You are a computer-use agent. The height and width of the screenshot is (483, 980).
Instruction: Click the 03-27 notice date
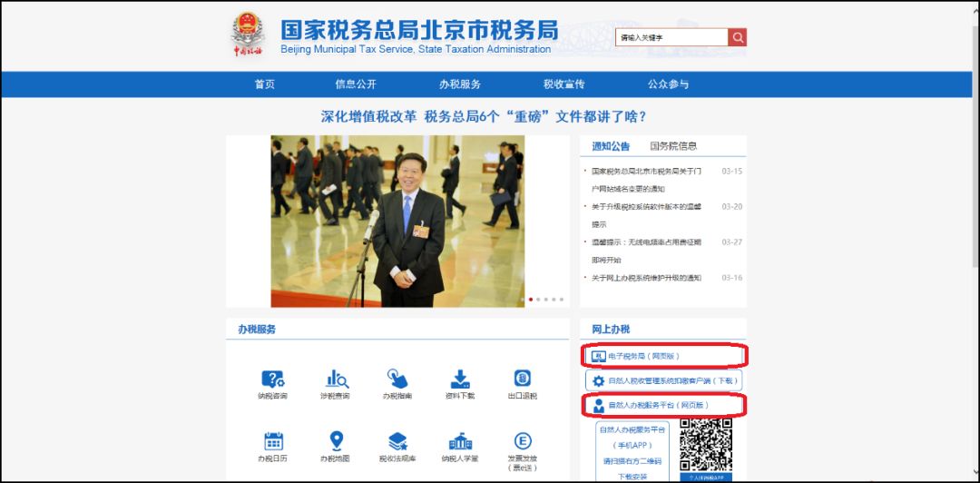coord(732,242)
